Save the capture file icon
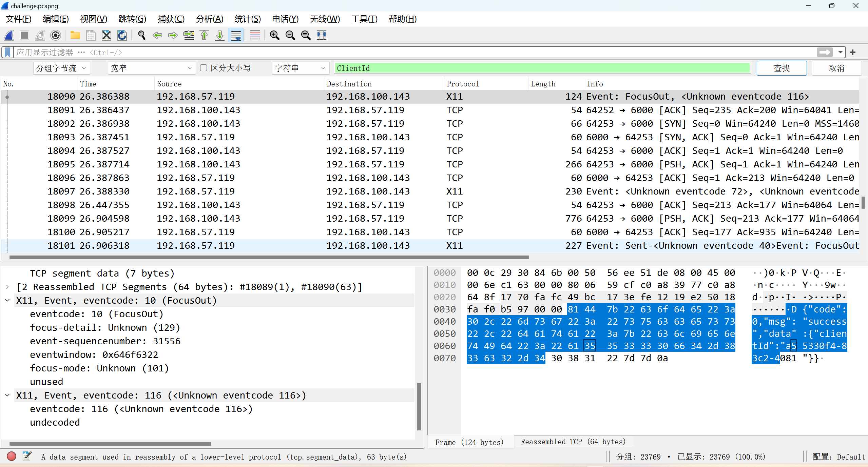 click(x=91, y=35)
